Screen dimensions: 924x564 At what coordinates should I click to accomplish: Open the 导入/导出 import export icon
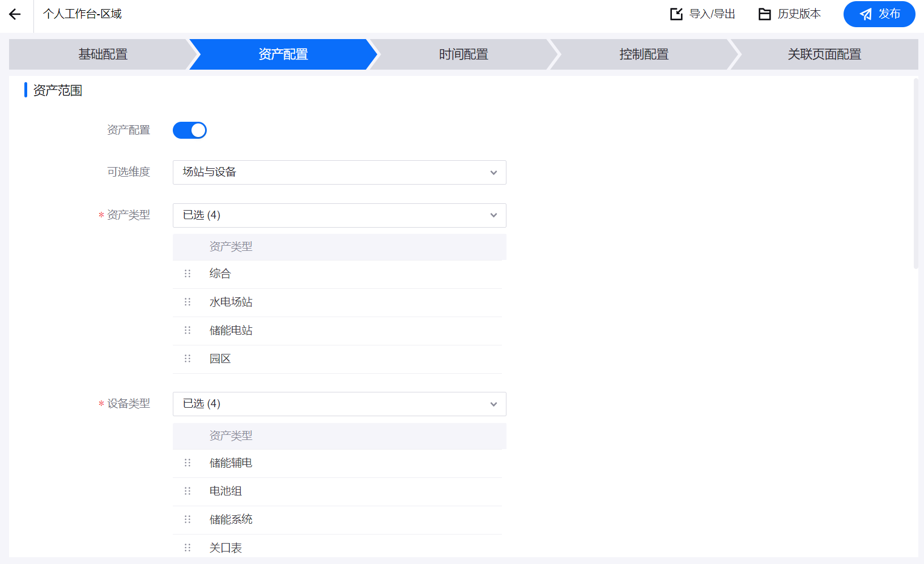[x=676, y=14]
